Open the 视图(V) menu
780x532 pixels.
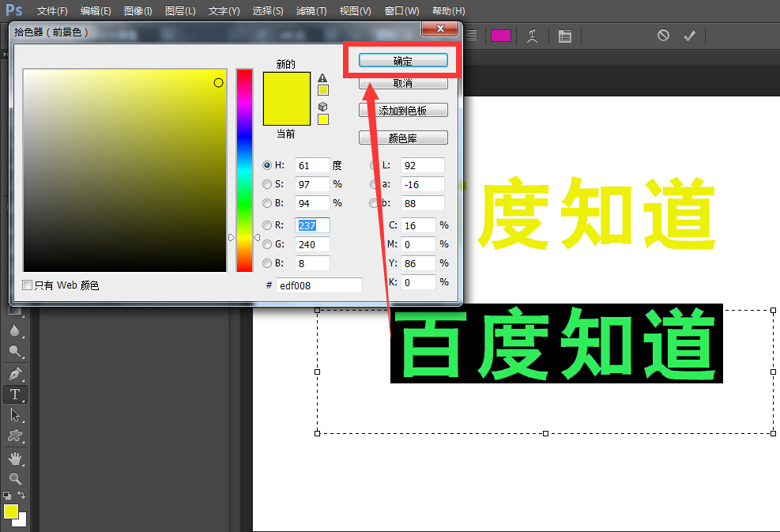(x=355, y=10)
